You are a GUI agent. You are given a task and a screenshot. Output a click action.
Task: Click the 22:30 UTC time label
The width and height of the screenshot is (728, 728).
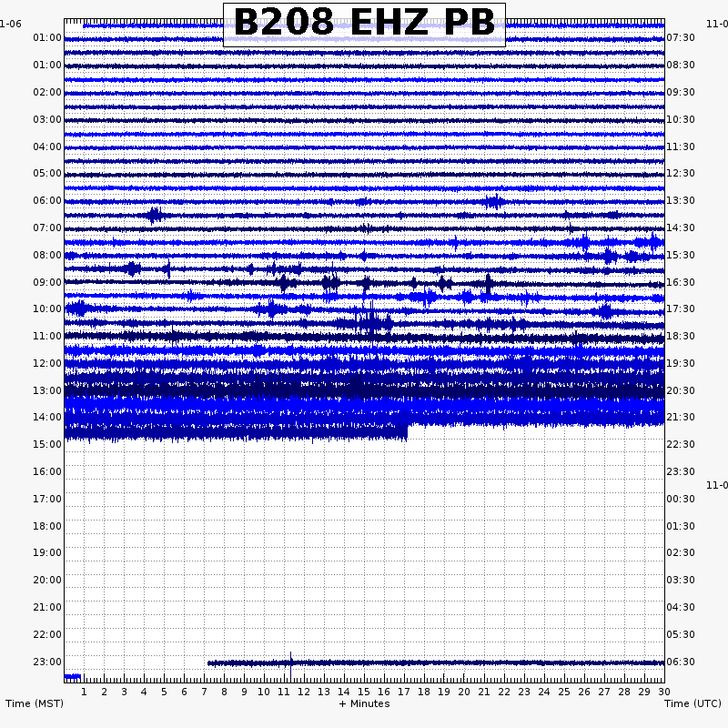[681, 444]
